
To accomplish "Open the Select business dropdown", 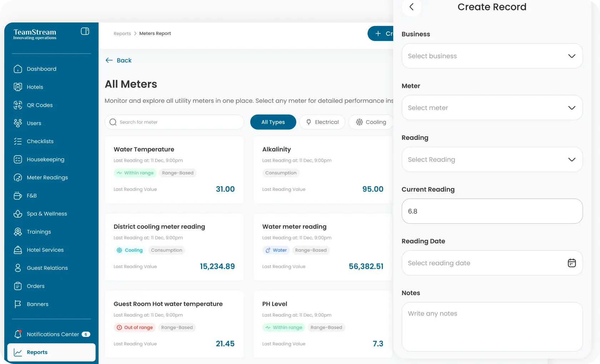I will click(x=492, y=56).
